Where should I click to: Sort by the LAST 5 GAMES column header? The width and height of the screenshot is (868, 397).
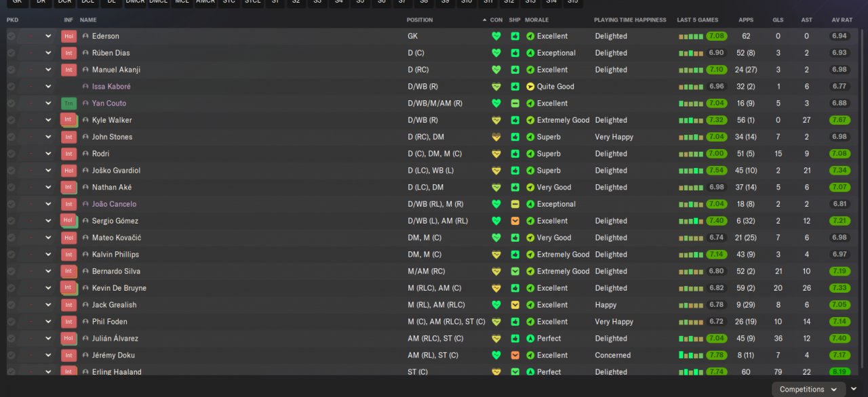pos(698,20)
